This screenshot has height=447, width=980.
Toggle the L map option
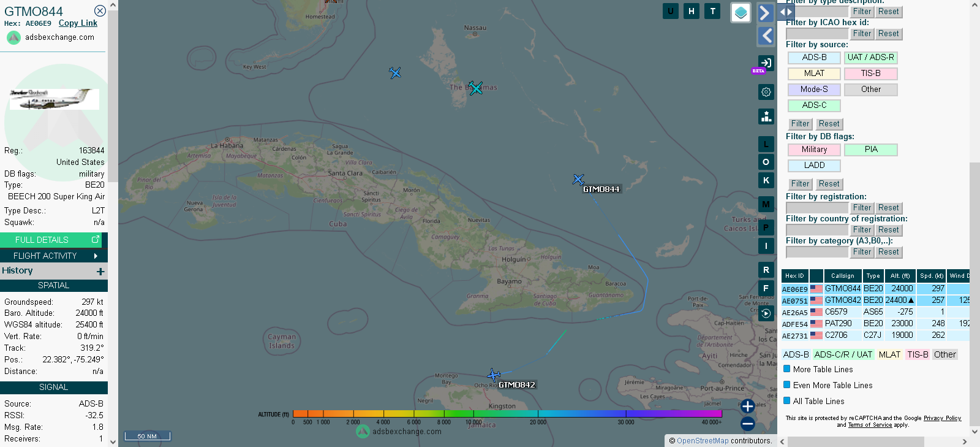(x=766, y=144)
